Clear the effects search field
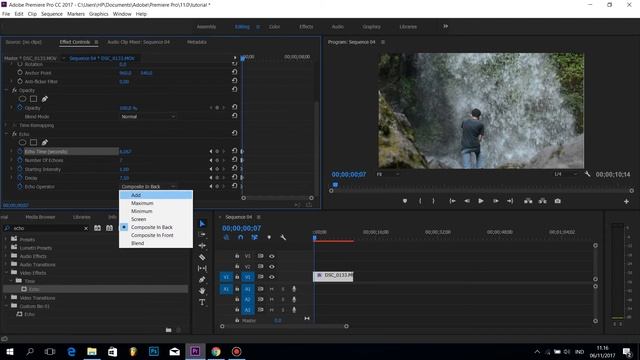Screen dimensions: 640x360 (86, 228)
